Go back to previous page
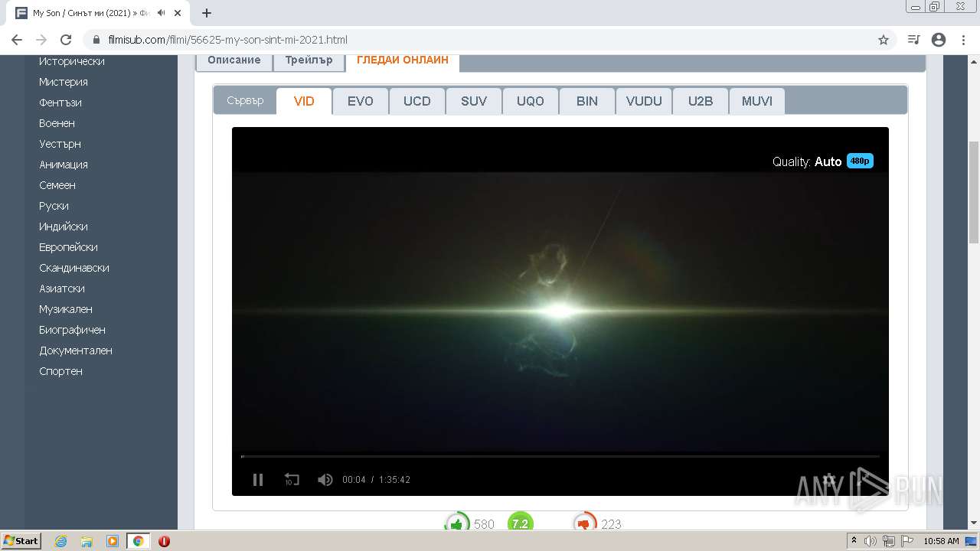Viewport: 980px width, 551px height. tap(17, 40)
